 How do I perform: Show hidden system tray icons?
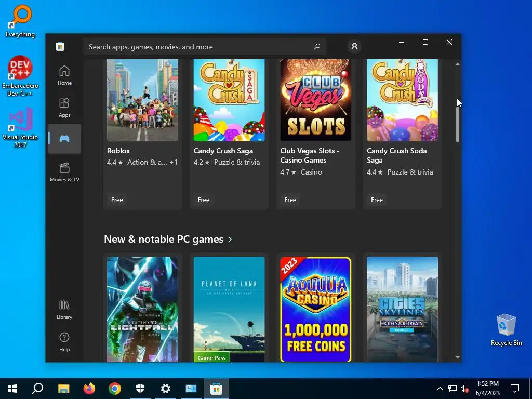(x=440, y=389)
